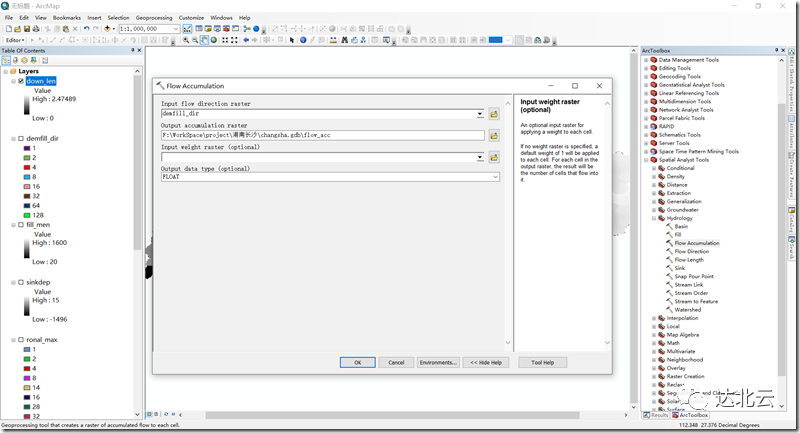Select the Measure tool

tap(333, 40)
